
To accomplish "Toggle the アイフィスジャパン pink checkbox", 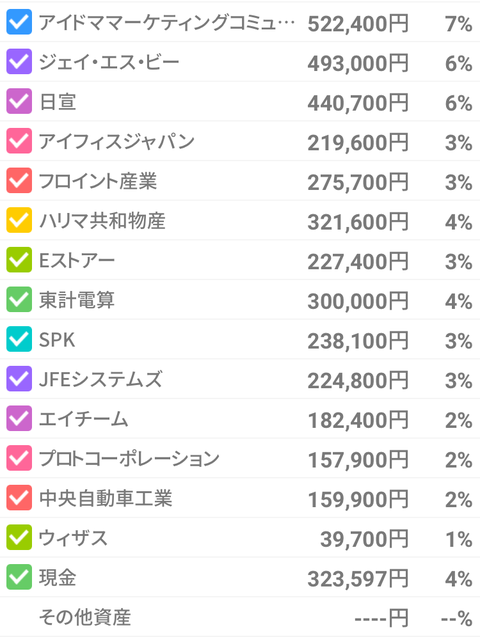I will click(x=19, y=141).
